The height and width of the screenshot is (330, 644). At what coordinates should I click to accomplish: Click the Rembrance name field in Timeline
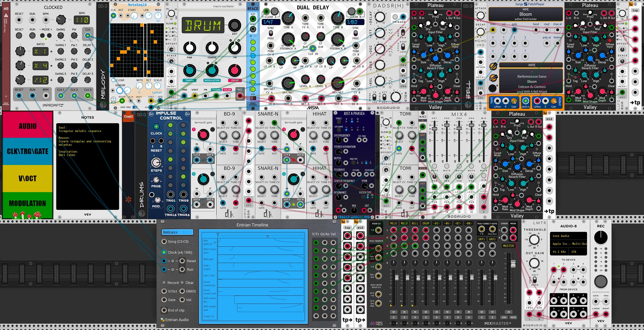[177, 232]
